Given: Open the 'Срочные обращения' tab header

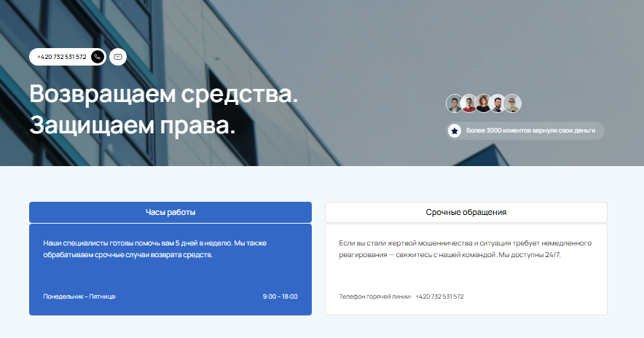Looking at the screenshot, I should pos(466,212).
